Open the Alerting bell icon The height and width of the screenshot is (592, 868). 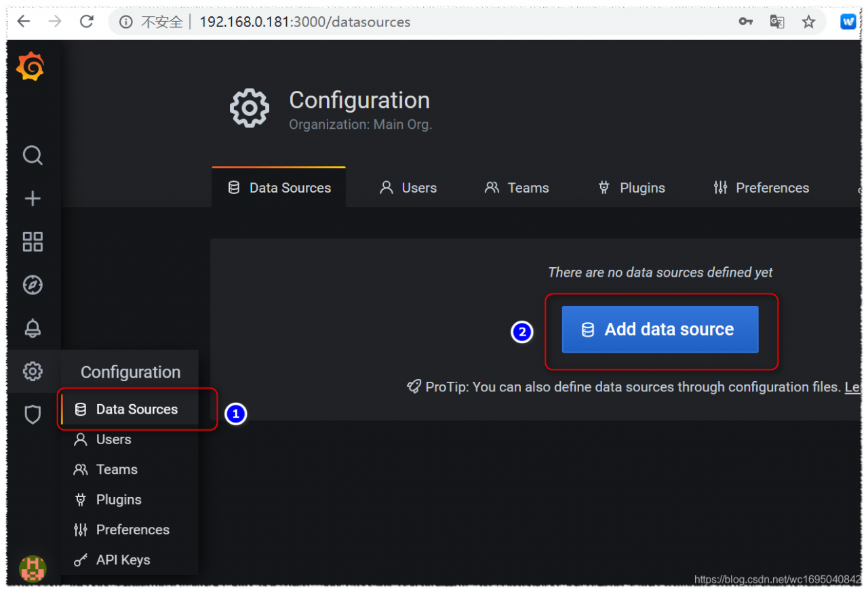pos(33,329)
